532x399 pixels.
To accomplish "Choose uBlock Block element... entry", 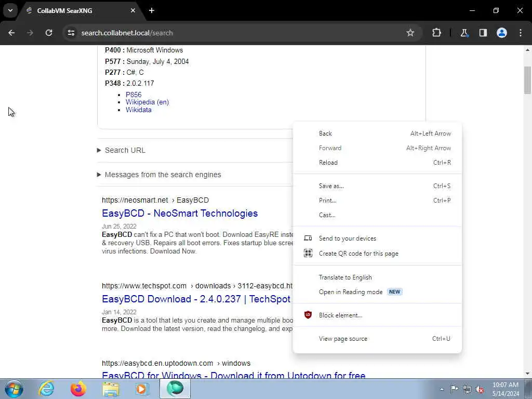I will pos(377,315).
